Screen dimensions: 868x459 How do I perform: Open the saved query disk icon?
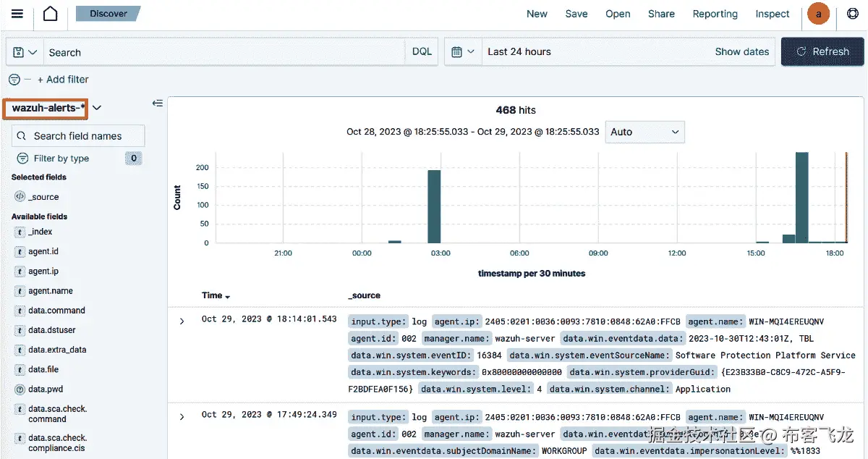[x=25, y=52]
